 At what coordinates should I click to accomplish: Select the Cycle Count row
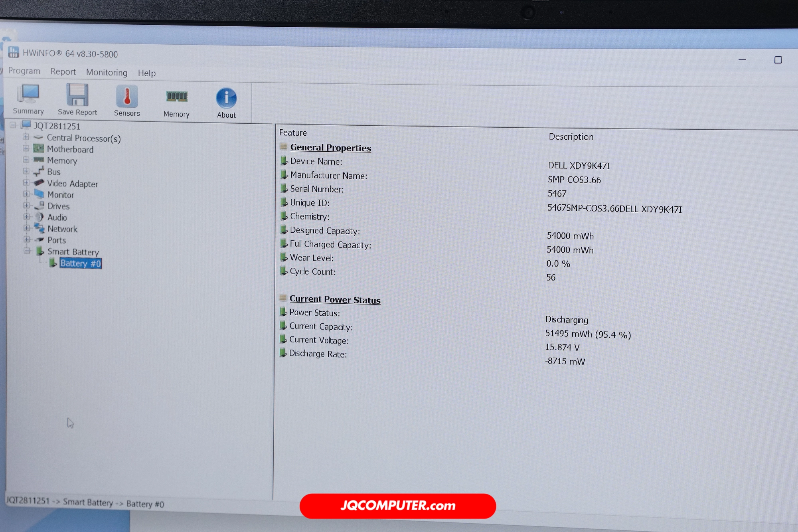[312, 272]
